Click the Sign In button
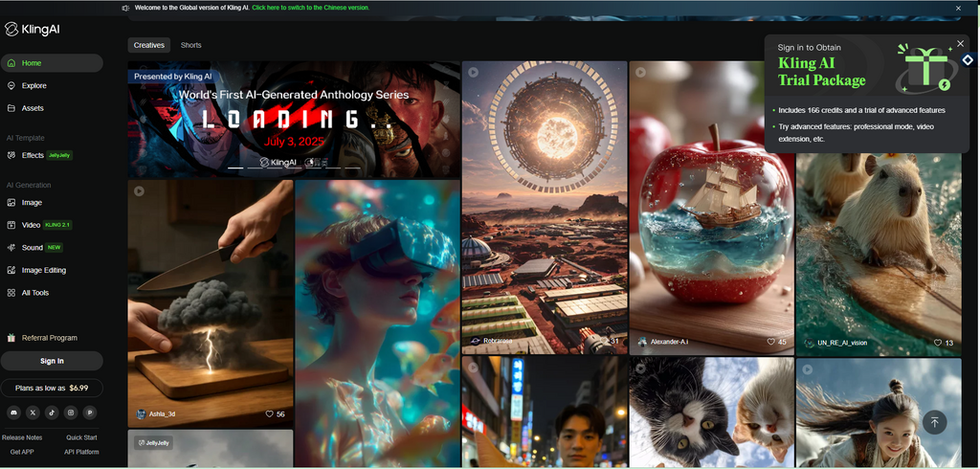Image resolution: width=980 pixels, height=469 pixels. [x=52, y=361]
